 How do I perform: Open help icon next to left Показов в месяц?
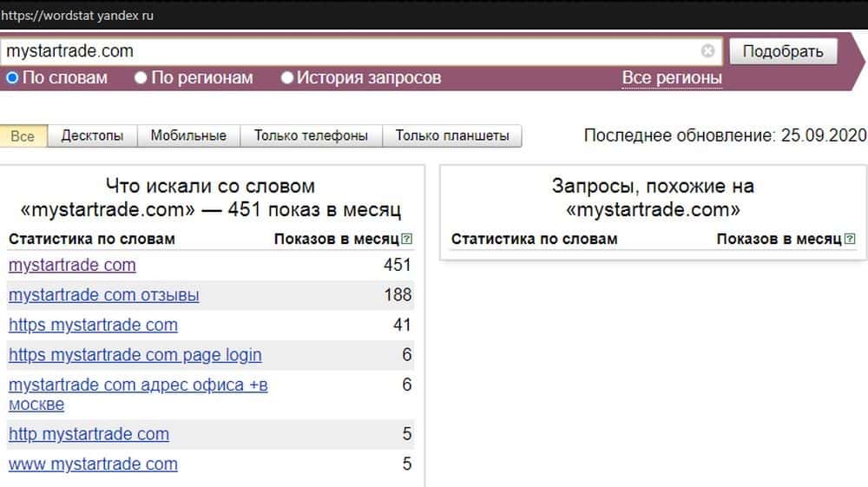[x=407, y=239]
